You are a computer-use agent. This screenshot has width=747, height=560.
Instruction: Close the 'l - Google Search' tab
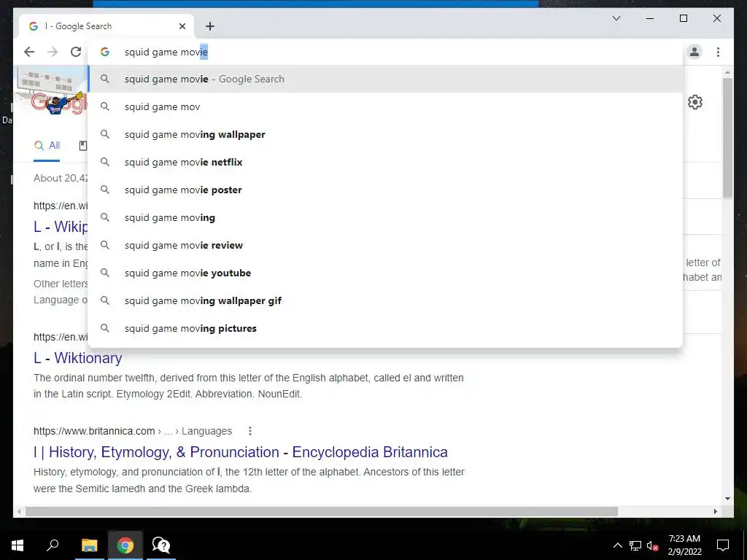pyautogui.click(x=182, y=26)
